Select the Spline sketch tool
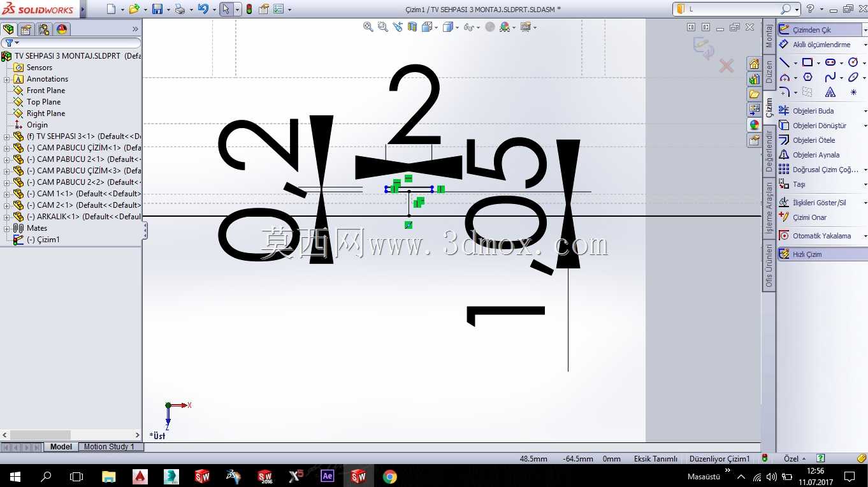868x487 pixels. [830, 77]
